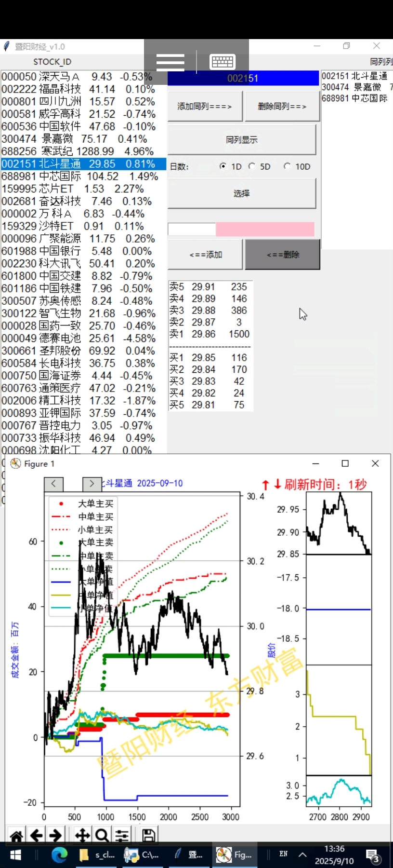Click the EN input language indicator

tap(284, 854)
